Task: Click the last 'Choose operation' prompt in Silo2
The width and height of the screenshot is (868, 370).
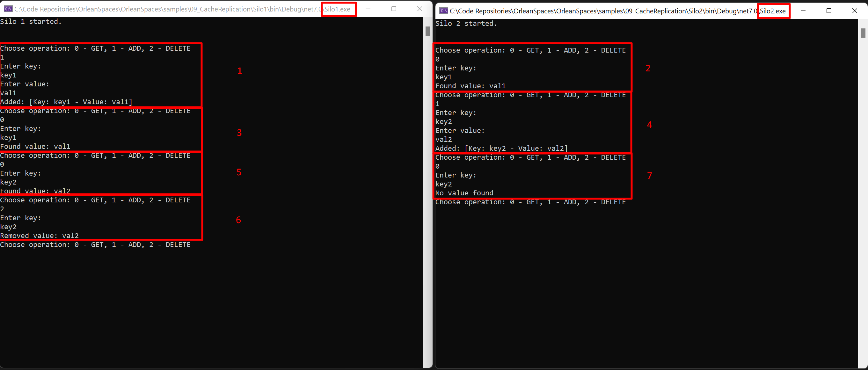Action: coord(530,202)
